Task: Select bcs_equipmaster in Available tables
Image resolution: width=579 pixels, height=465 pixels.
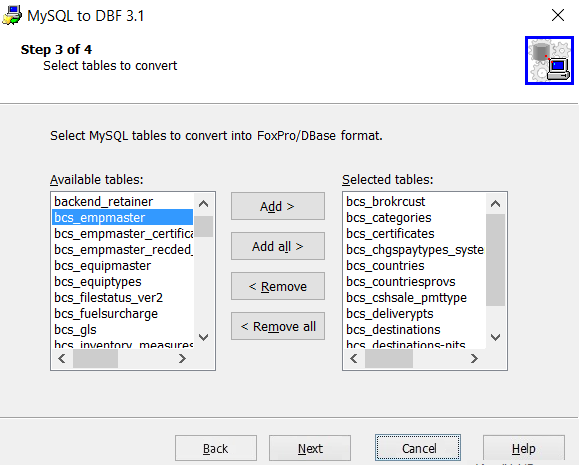Action: (103, 266)
